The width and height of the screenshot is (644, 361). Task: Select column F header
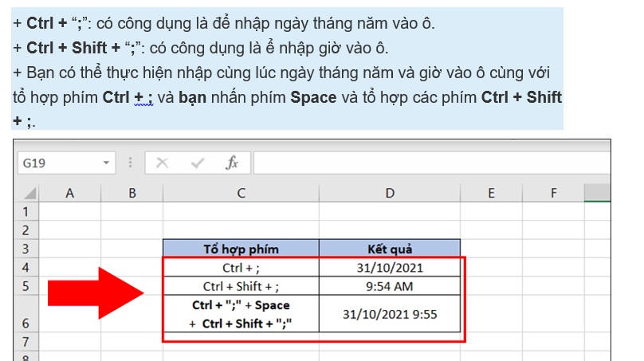[553, 194]
